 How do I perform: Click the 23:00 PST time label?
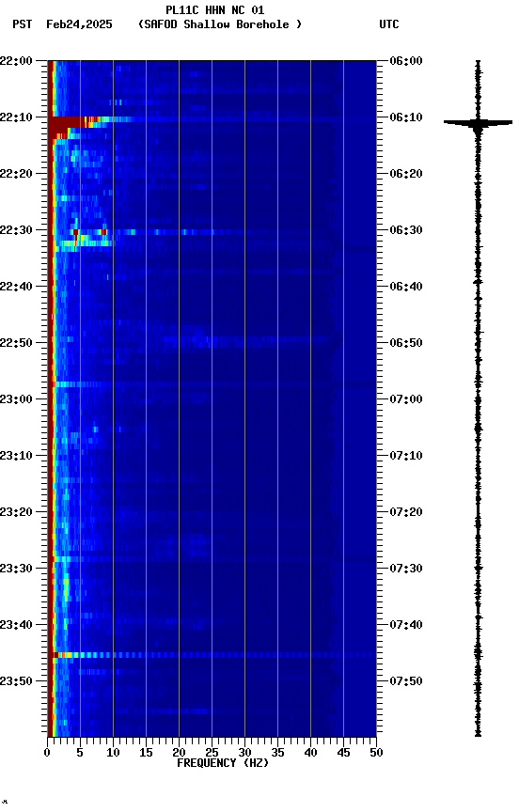[16, 399]
